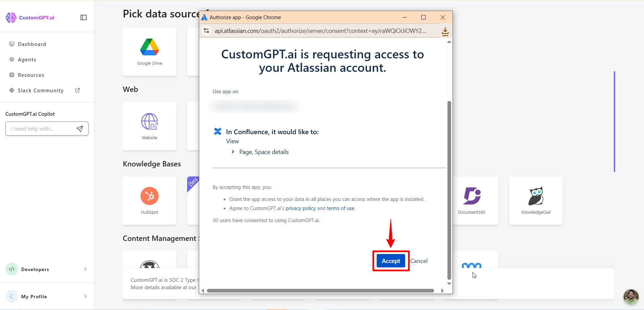Viewport: 644px width, 310px height.
Task: Open the terms of use link
Action: tap(340, 208)
